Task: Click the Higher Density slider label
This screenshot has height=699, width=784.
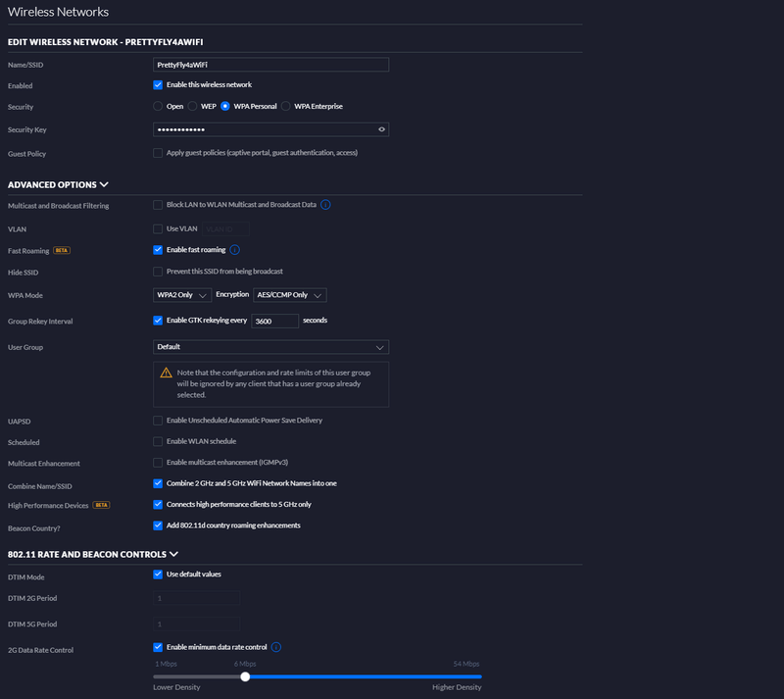Action: [457, 687]
